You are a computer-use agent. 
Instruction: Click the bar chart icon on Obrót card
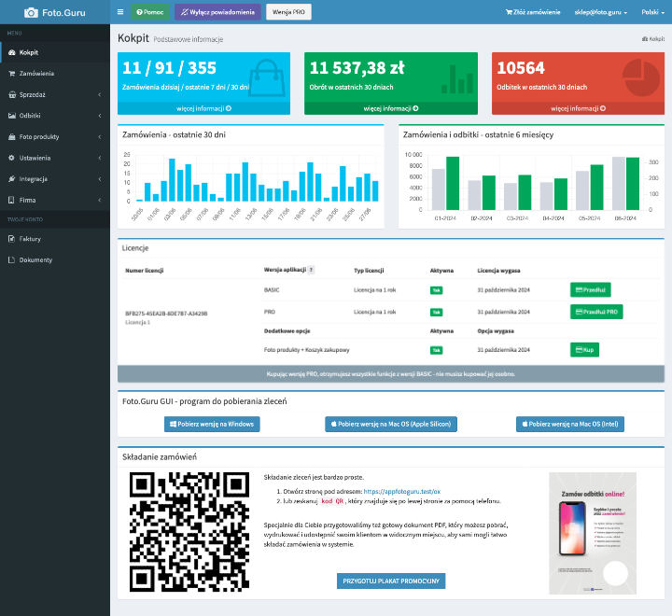click(457, 79)
